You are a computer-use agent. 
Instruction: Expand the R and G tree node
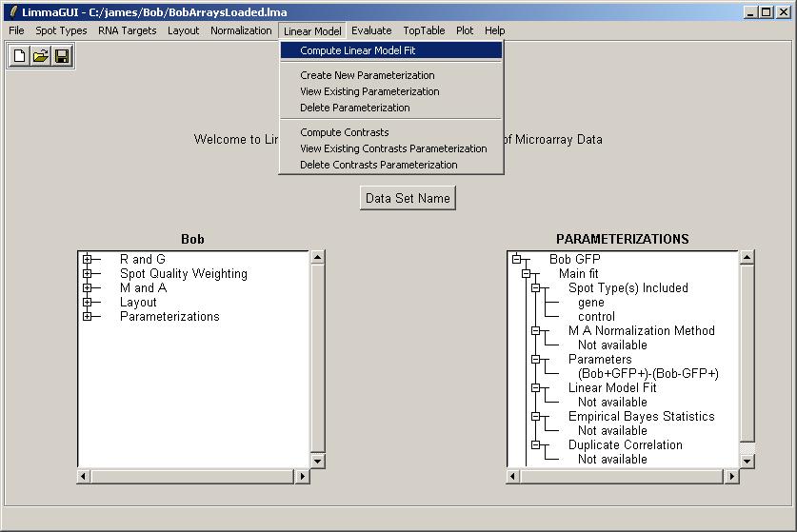(x=87, y=259)
